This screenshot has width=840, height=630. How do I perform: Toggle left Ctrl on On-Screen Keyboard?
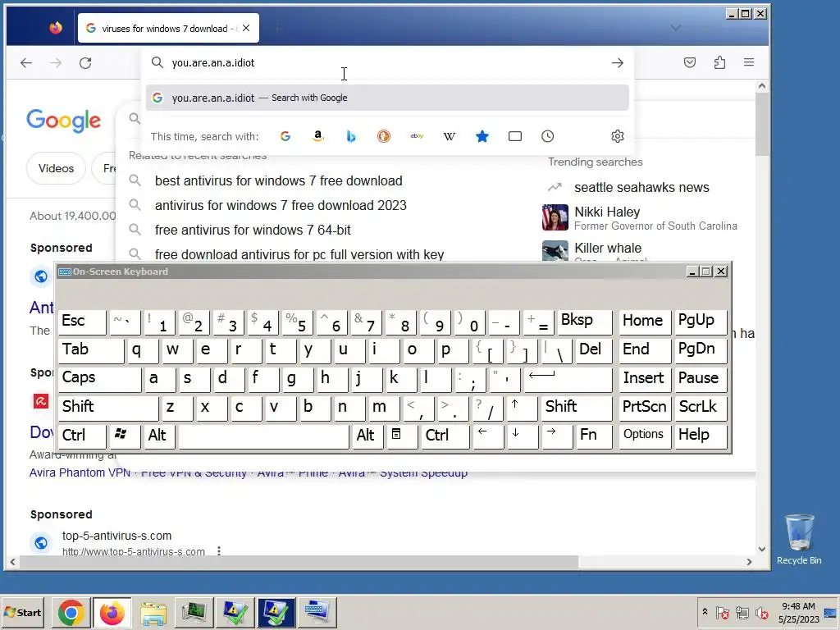tap(81, 436)
